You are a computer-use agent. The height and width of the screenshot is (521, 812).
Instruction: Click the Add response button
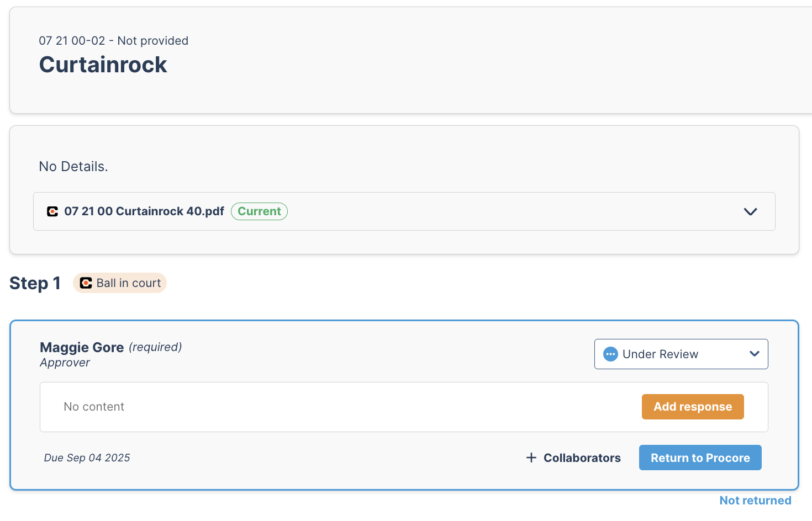click(x=693, y=407)
